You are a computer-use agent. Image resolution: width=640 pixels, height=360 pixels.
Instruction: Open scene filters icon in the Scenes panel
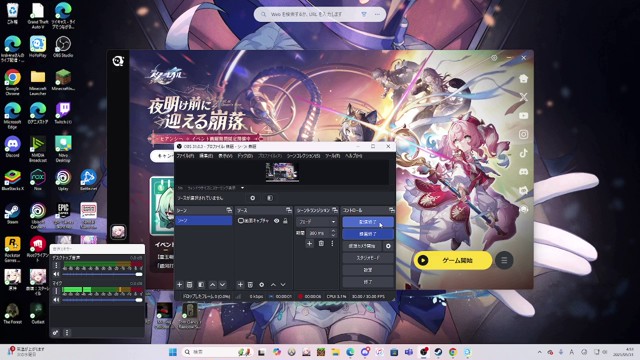pyautogui.click(x=201, y=284)
